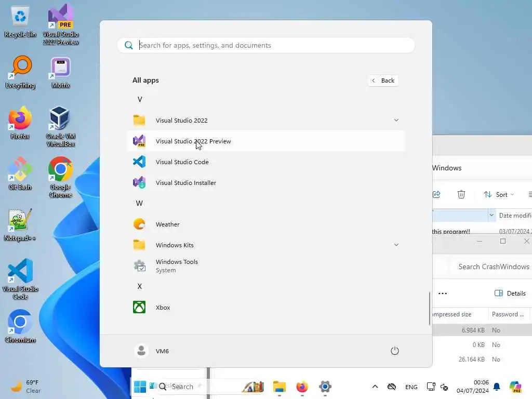Open Git Bash desktop shortcut

20,174
